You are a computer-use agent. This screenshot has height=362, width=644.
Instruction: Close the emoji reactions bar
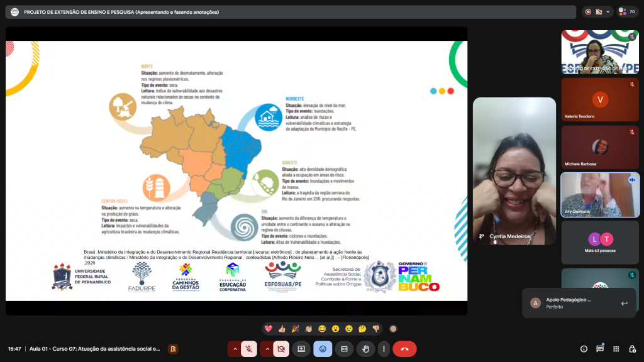[x=323, y=349]
